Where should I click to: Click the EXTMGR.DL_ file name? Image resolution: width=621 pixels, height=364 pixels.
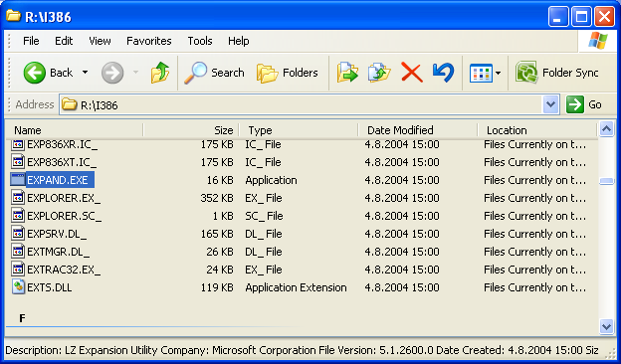point(58,252)
